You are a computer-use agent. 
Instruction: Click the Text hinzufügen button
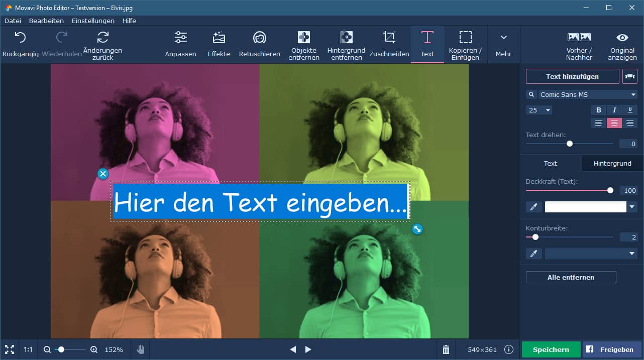[x=573, y=76]
